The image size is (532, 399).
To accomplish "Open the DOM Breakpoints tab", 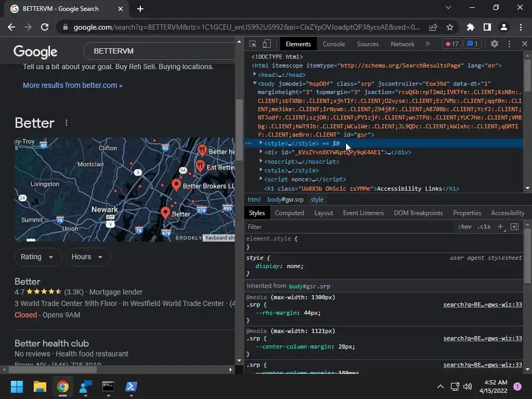I will point(418,213).
